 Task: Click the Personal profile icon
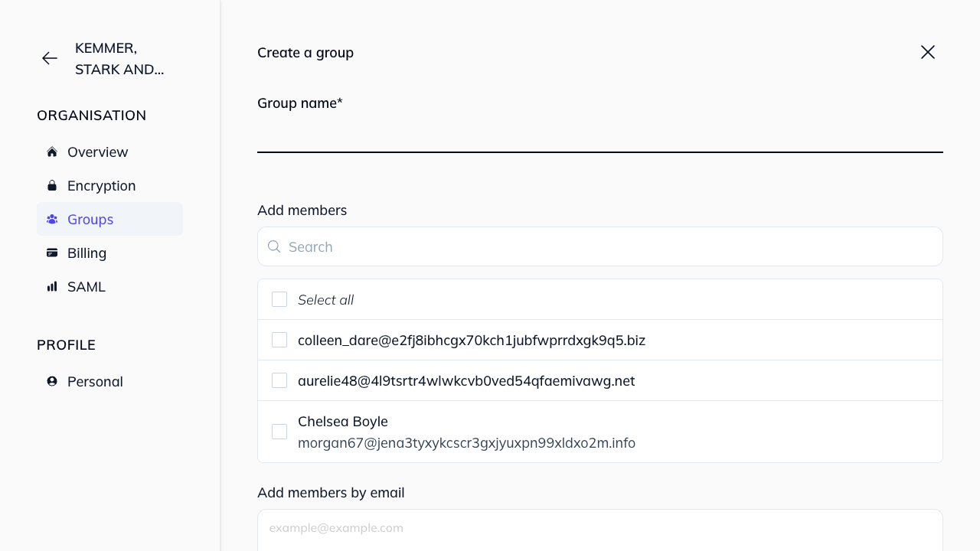[x=51, y=381]
